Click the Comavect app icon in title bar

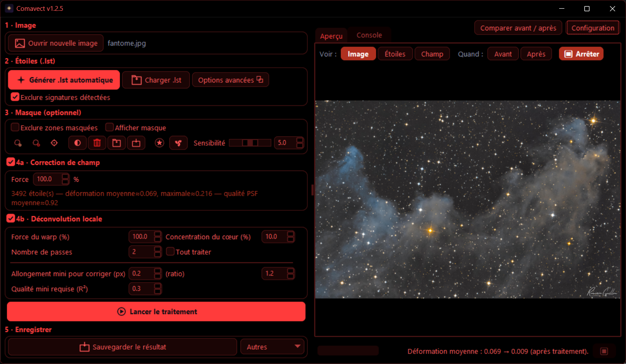click(9, 9)
